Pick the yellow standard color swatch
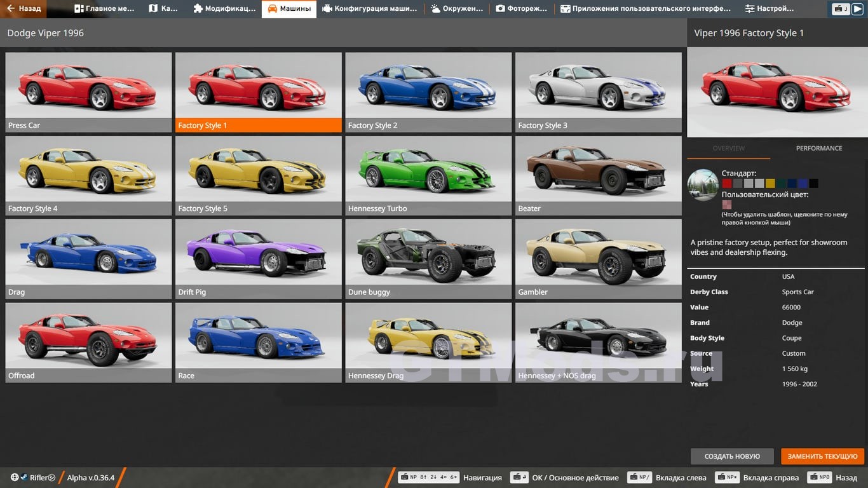This screenshot has width=868, height=488. pyautogui.click(x=770, y=184)
